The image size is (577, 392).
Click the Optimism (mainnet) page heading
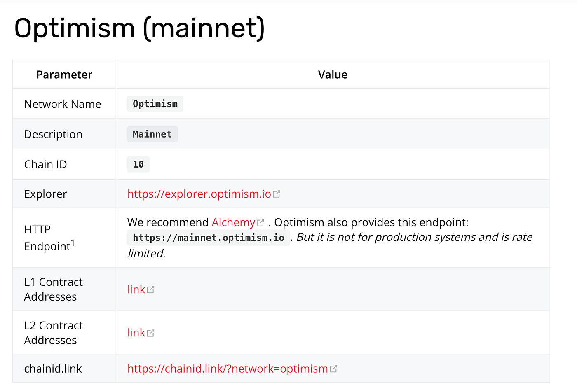coord(140,28)
